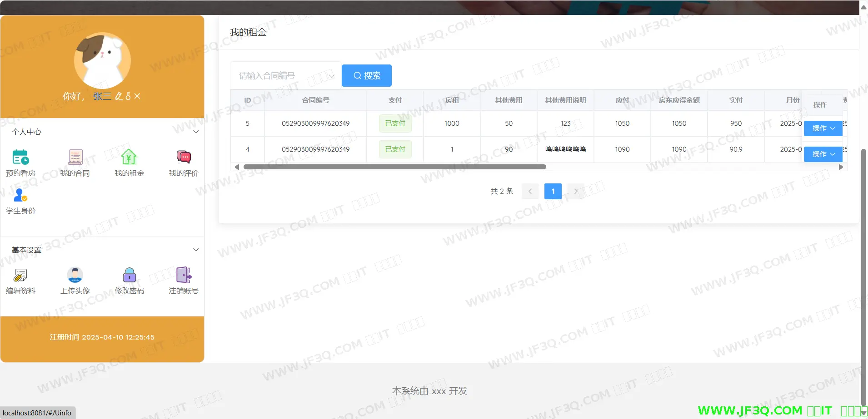868x419 pixels.
Task: Click the cat profile avatar
Action: point(102,60)
